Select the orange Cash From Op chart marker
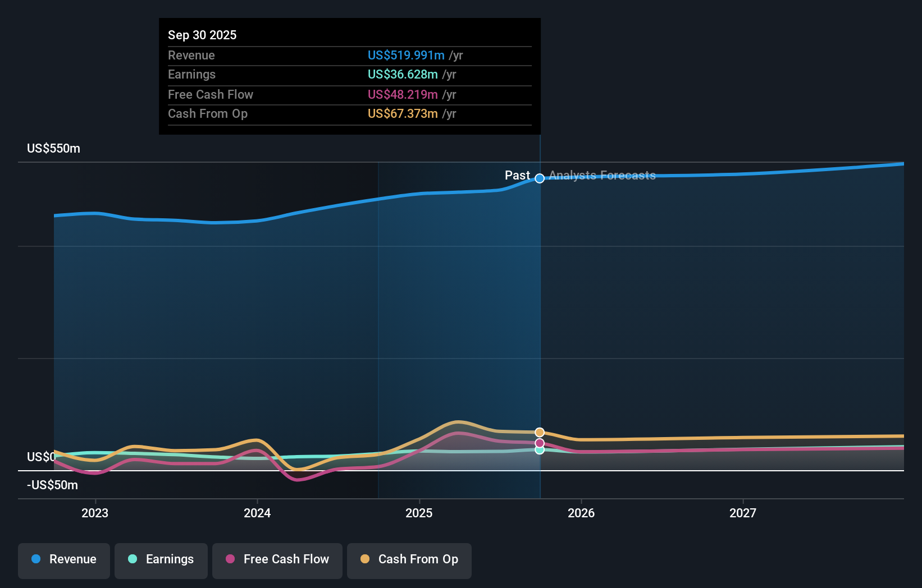This screenshot has width=922, height=588. (540, 432)
